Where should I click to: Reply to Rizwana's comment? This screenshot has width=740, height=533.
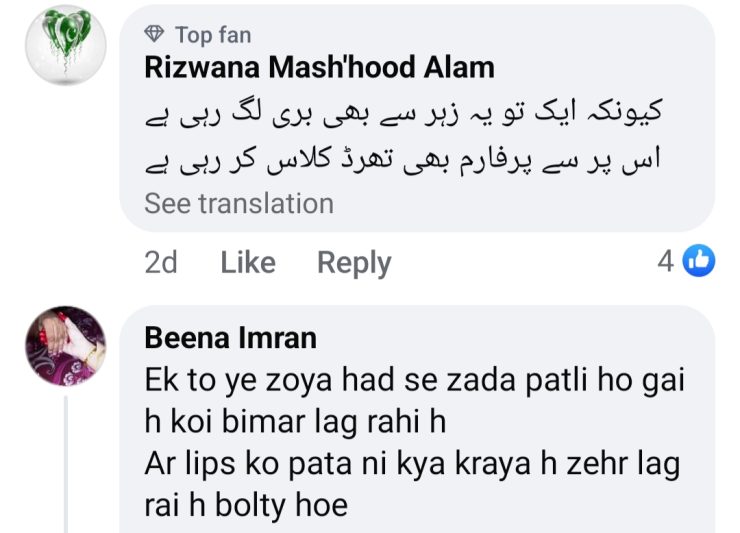coord(353,263)
